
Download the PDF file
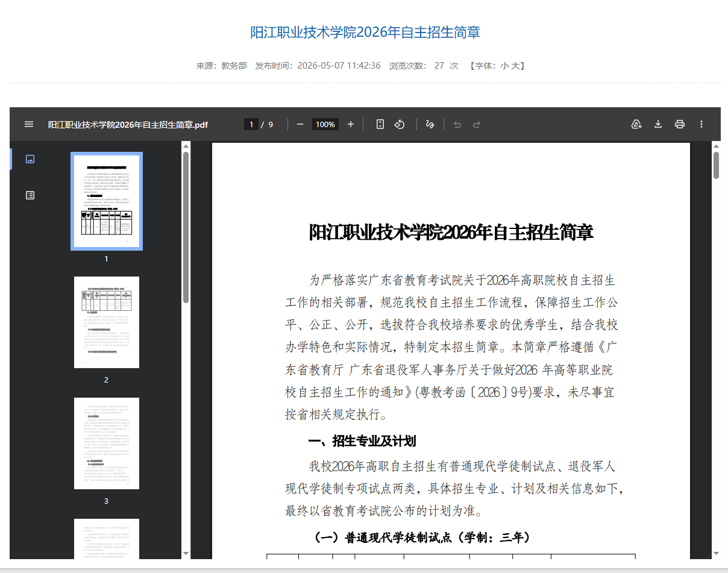[x=658, y=124]
